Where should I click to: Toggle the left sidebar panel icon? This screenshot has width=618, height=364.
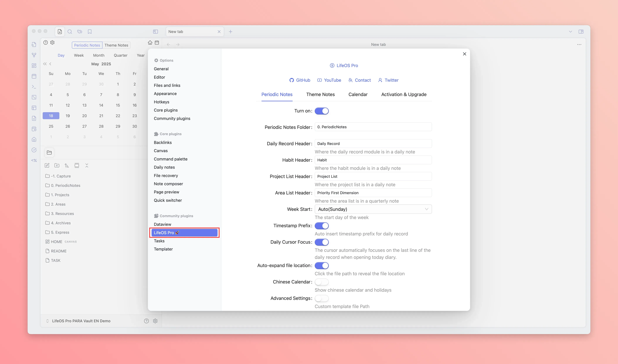click(x=155, y=32)
